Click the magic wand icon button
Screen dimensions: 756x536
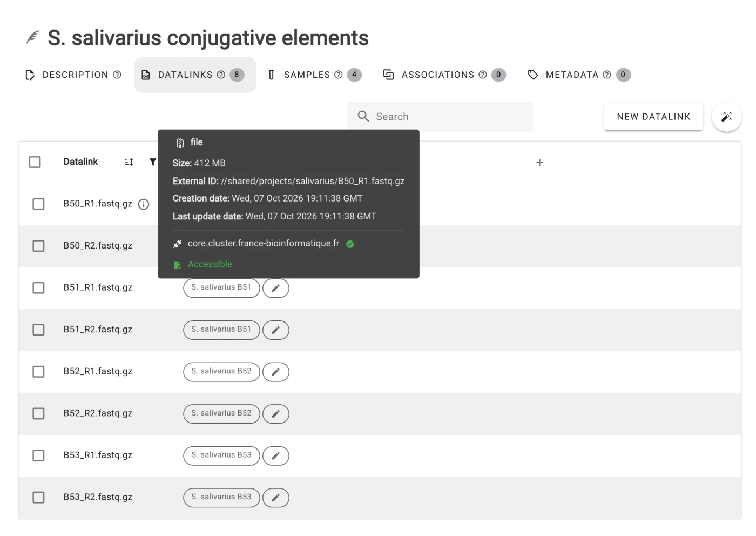click(x=726, y=117)
